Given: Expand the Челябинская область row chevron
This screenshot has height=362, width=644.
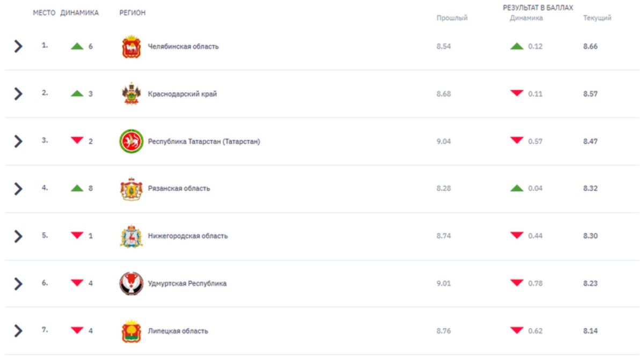Looking at the screenshot, I should point(18,46).
